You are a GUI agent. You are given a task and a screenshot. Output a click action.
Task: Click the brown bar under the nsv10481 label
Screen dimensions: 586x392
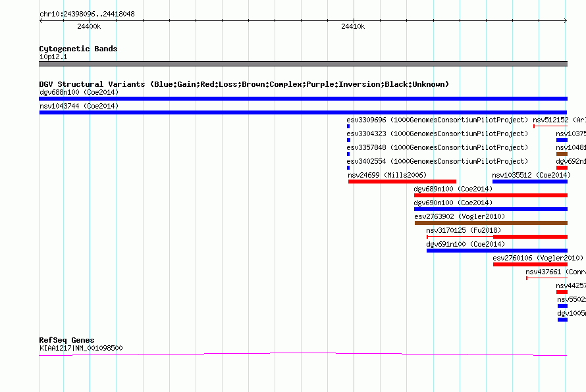(562, 154)
